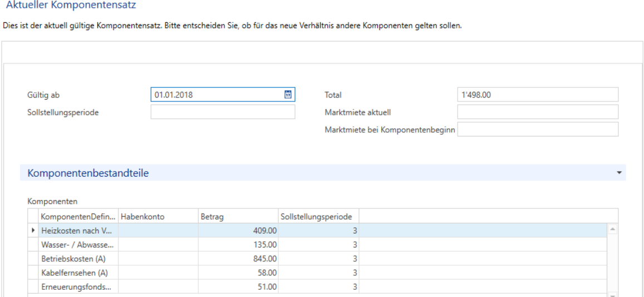Select the Heizkosten nach V... row
644x297 pixels.
[317, 231]
